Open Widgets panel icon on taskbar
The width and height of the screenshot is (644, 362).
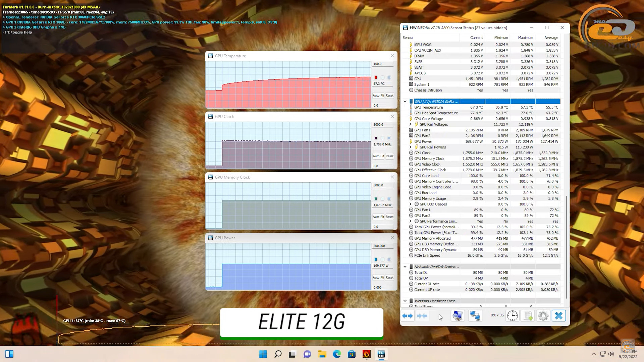tap(9, 354)
